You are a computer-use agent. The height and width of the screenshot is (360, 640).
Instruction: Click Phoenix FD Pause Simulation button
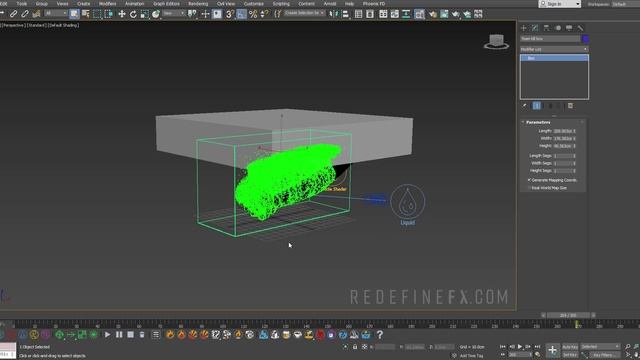pyautogui.click(x=119, y=335)
